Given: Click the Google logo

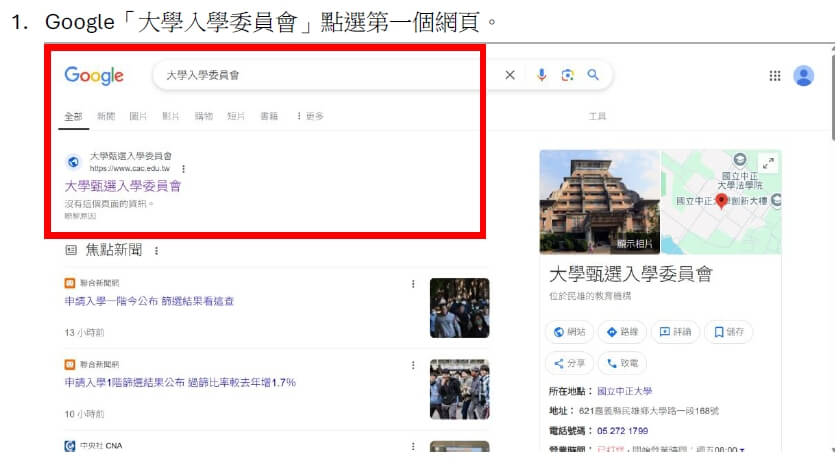Looking at the screenshot, I should (x=94, y=76).
